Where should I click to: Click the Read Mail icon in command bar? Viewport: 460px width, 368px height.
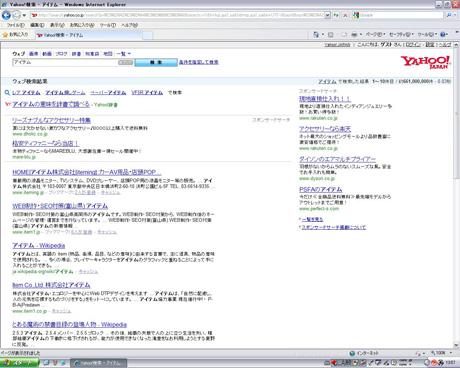coord(344,35)
